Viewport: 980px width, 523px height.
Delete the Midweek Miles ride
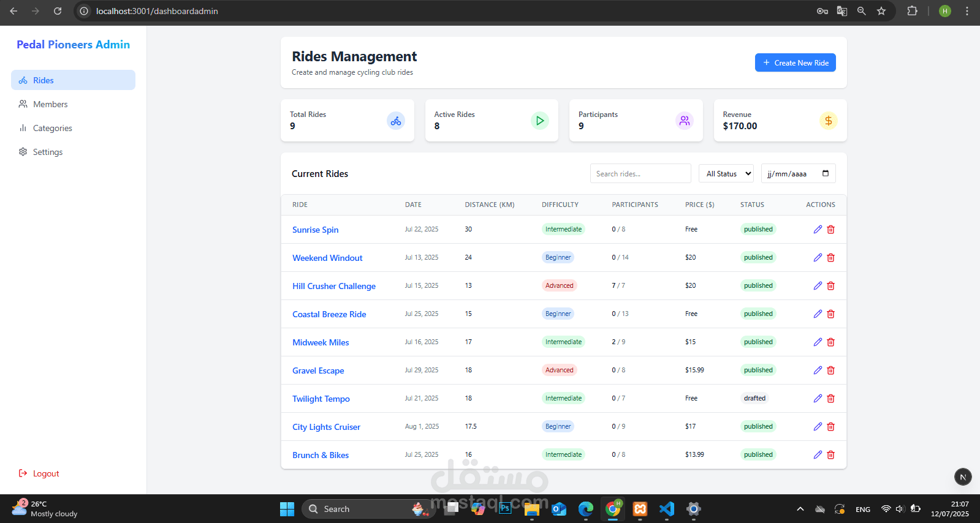point(831,342)
